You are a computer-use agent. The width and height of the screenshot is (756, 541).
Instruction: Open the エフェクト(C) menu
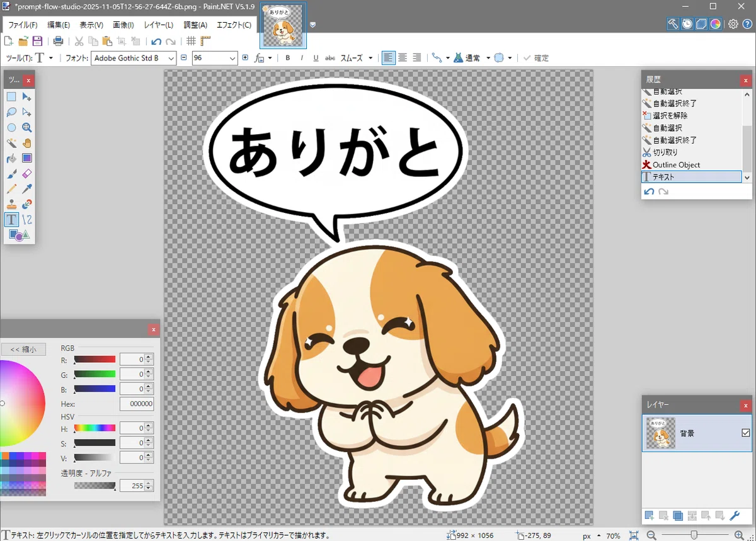point(234,25)
